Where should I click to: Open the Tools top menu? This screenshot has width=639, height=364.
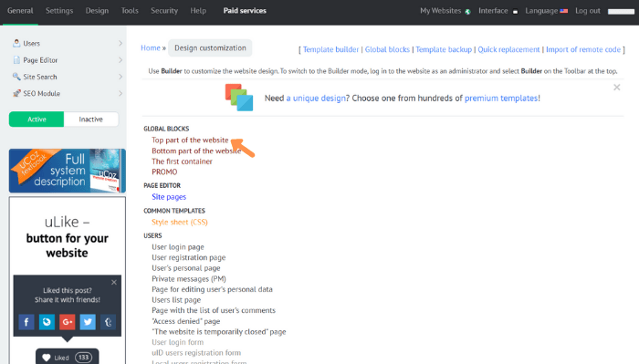tap(130, 11)
